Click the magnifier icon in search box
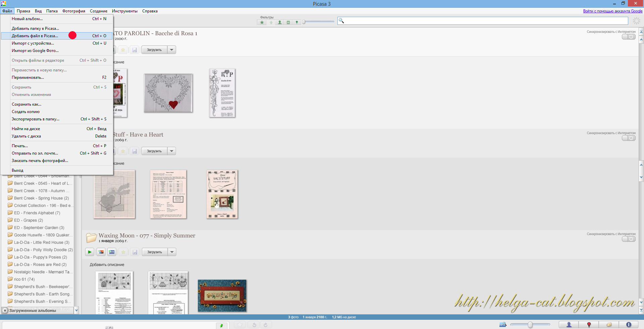Image resolution: width=644 pixels, height=329 pixels. click(x=341, y=21)
